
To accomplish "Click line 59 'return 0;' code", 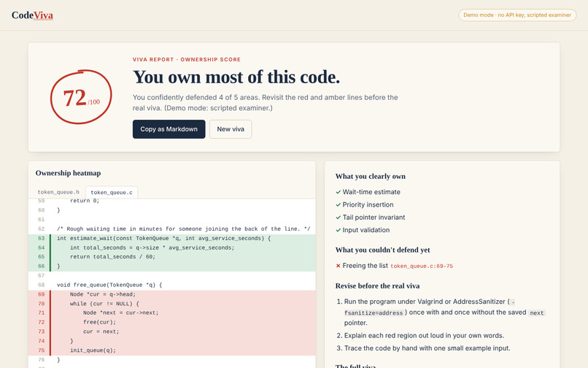I will 85,201.
